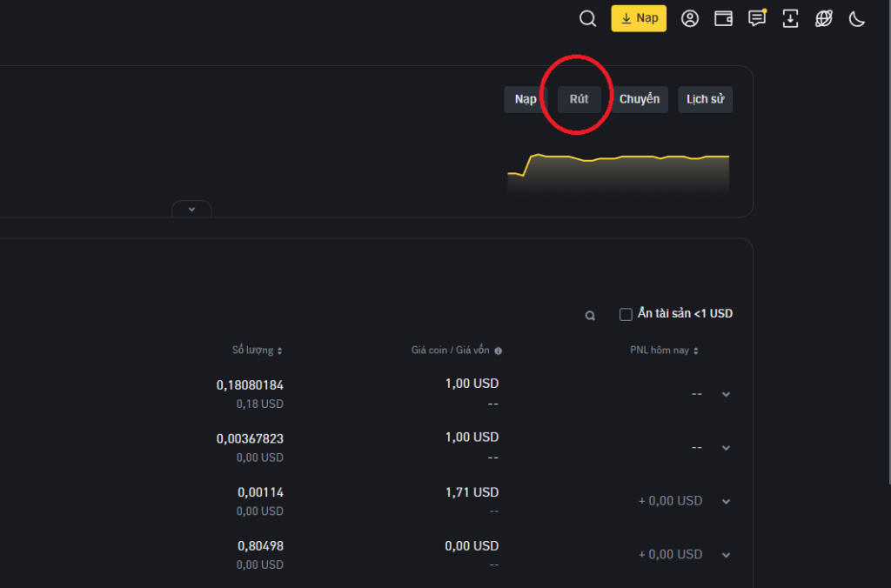Open the user profile account icon
Viewport: 891px width, 588px height.
(690, 19)
